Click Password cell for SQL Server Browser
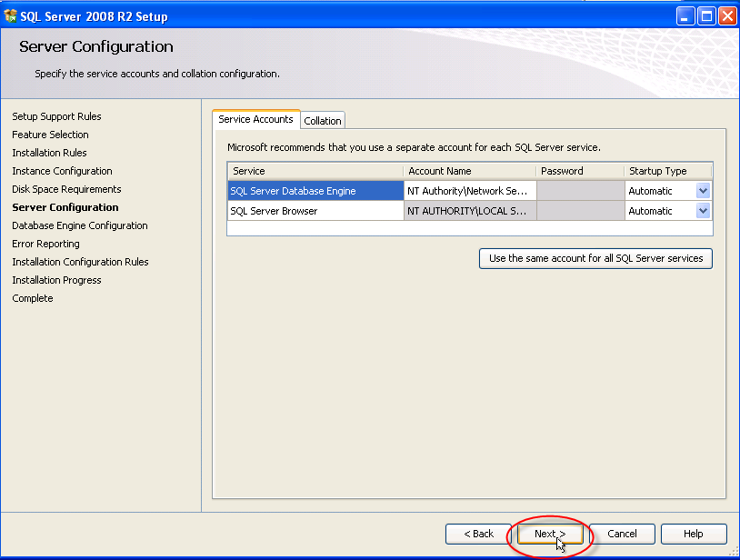The width and height of the screenshot is (740, 560). click(581, 210)
